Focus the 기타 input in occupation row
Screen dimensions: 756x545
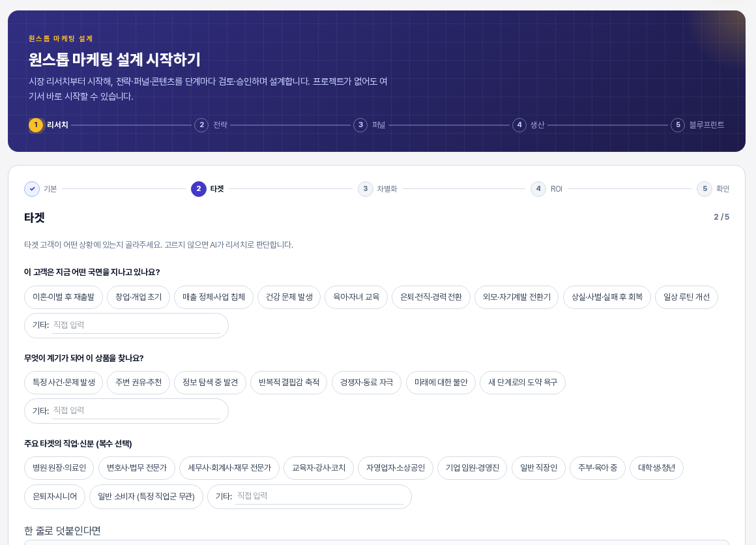pyautogui.click(x=319, y=496)
